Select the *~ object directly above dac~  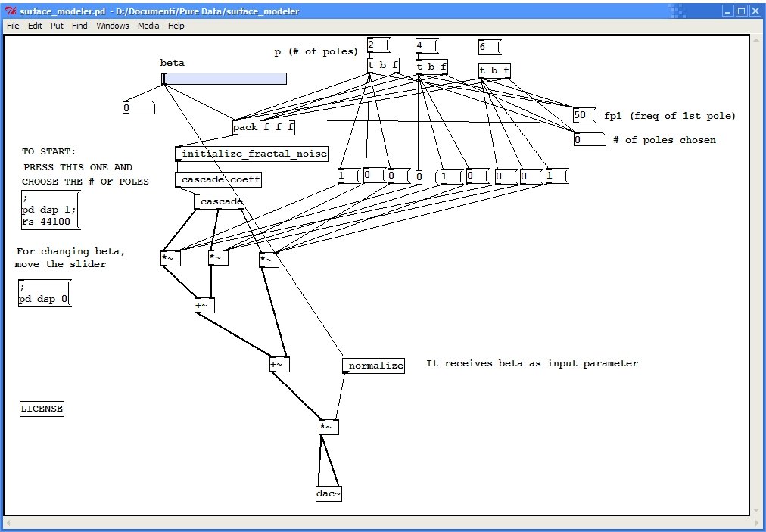pos(329,427)
